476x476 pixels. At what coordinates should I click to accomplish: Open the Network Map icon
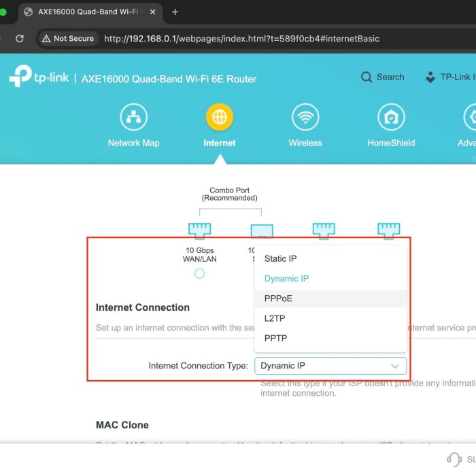[133, 117]
